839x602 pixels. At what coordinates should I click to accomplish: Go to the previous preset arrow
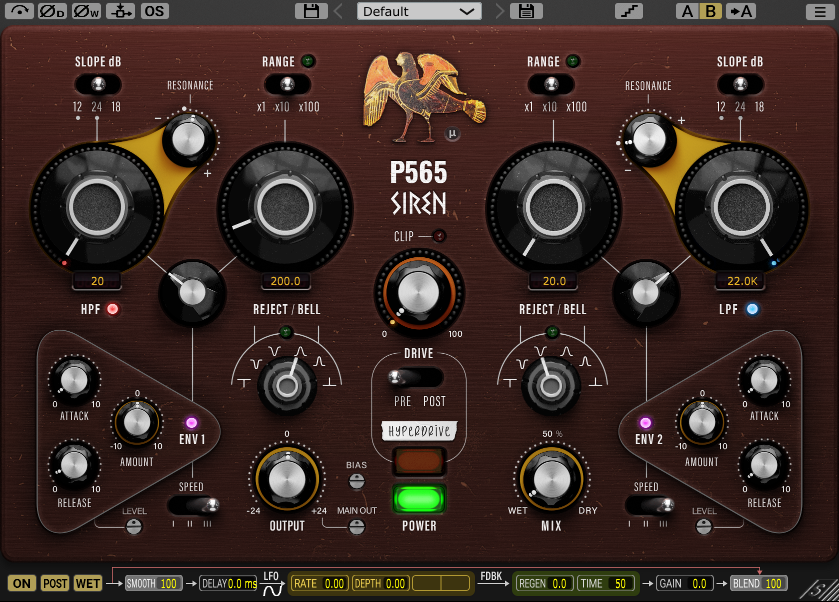[x=338, y=11]
